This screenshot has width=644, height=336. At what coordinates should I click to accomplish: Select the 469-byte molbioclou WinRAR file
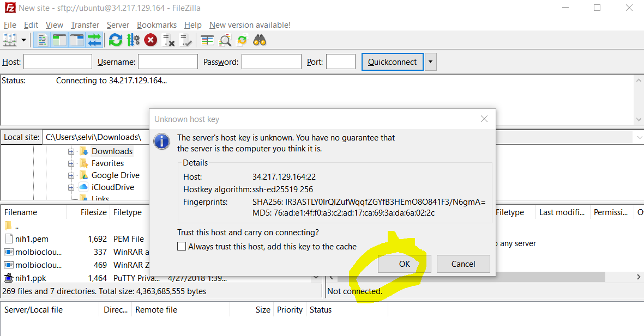click(x=38, y=265)
